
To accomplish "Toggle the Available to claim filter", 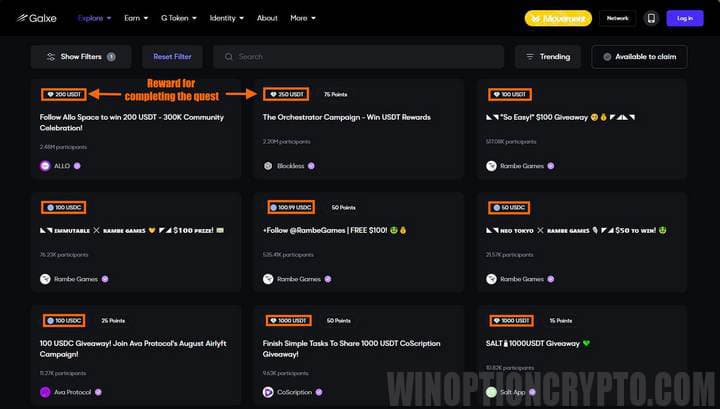I will pyautogui.click(x=639, y=57).
